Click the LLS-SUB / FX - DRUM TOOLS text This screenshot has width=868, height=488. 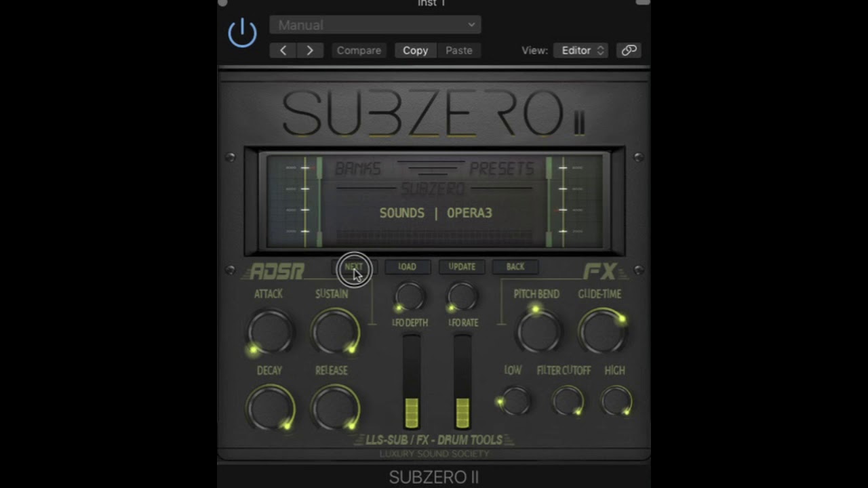click(x=434, y=441)
